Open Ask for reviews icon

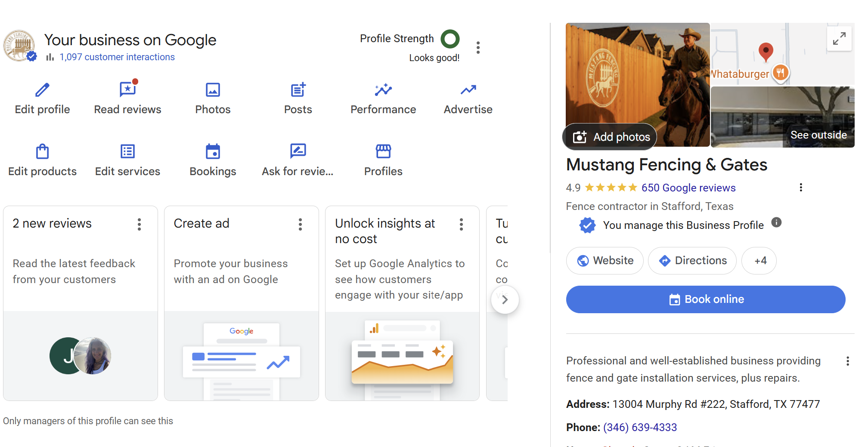298,151
